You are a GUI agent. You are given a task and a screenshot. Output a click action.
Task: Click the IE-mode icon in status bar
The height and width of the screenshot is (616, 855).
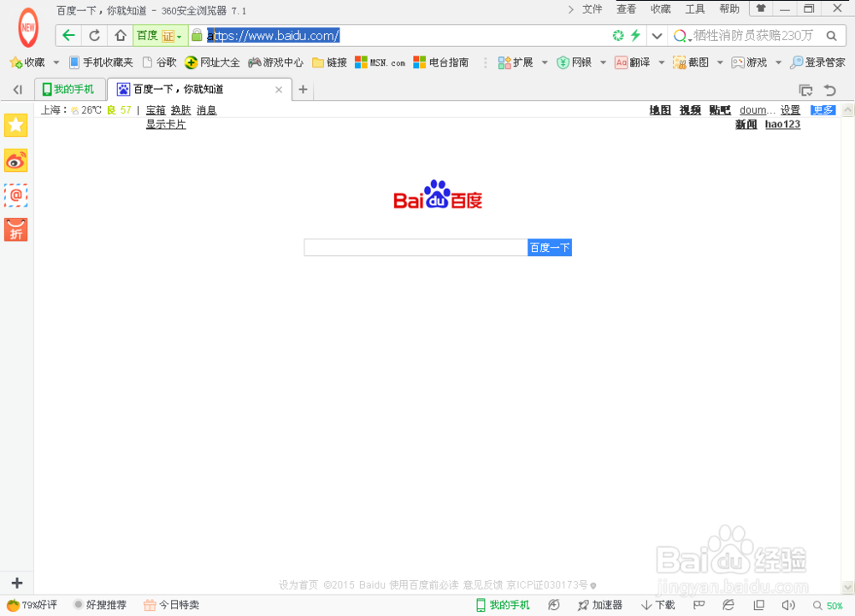[x=728, y=605]
